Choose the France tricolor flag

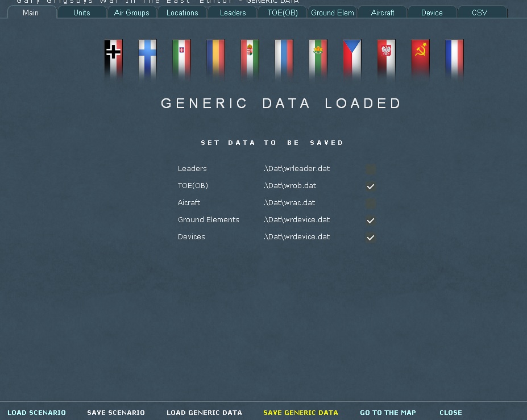click(x=454, y=59)
